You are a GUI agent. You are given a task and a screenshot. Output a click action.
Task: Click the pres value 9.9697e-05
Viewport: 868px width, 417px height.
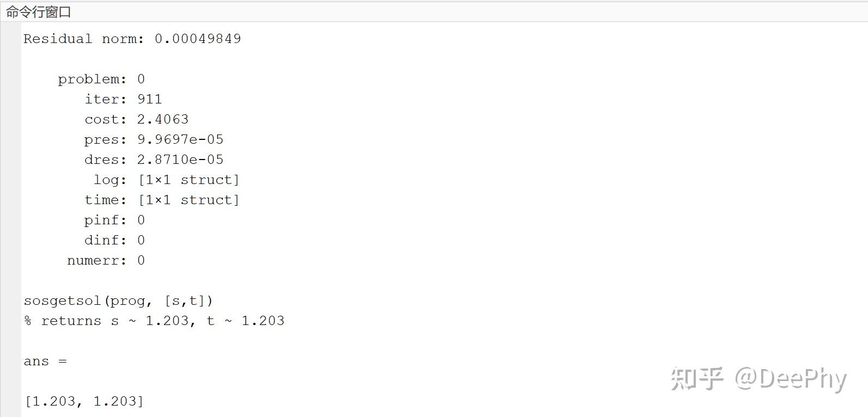pyautogui.click(x=180, y=139)
